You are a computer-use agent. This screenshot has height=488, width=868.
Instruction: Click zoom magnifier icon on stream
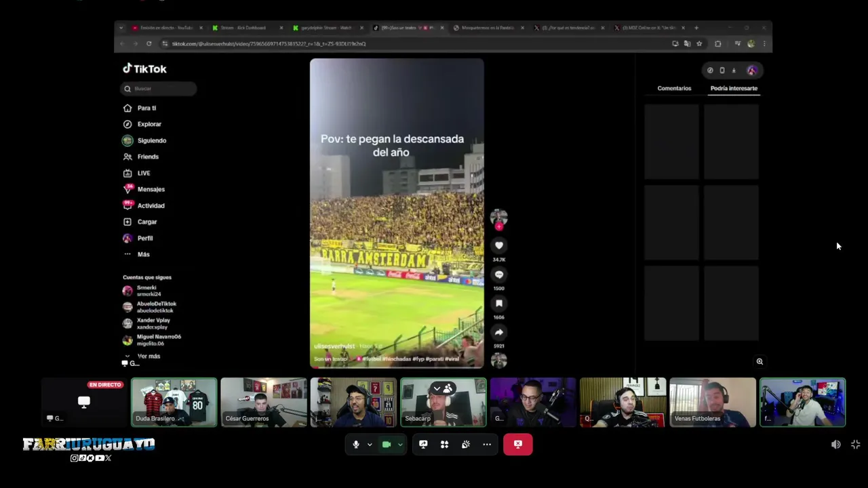click(759, 361)
